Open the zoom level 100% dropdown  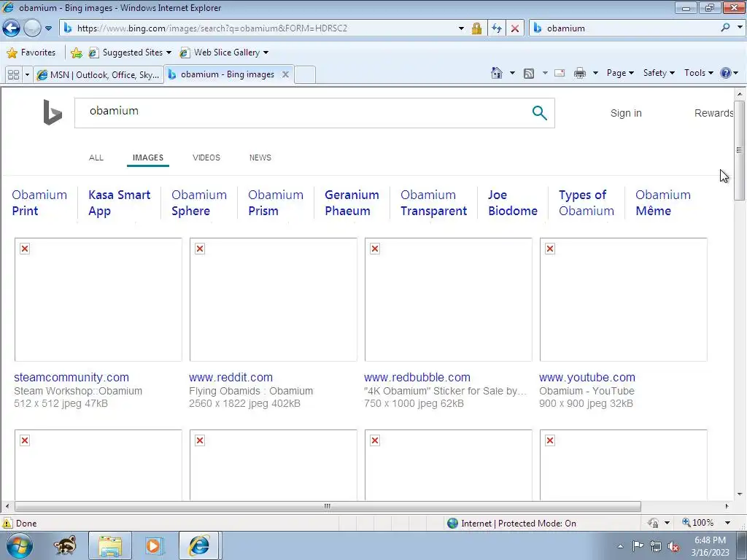tap(727, 523)
